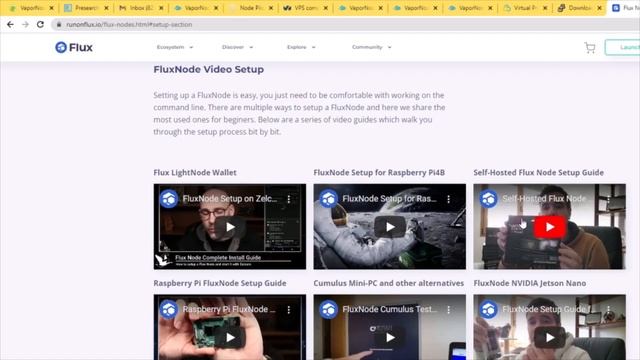Click the padlock site info icon
The width and height of the screenshot is (640, 360).
pos(59,24)
